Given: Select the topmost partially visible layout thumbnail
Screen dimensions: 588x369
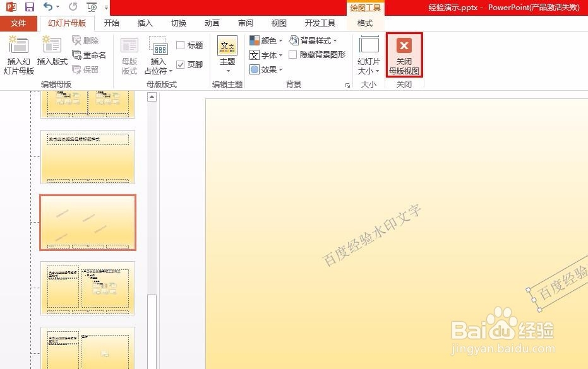Looking at the screenshot, I should click(88, 105).
